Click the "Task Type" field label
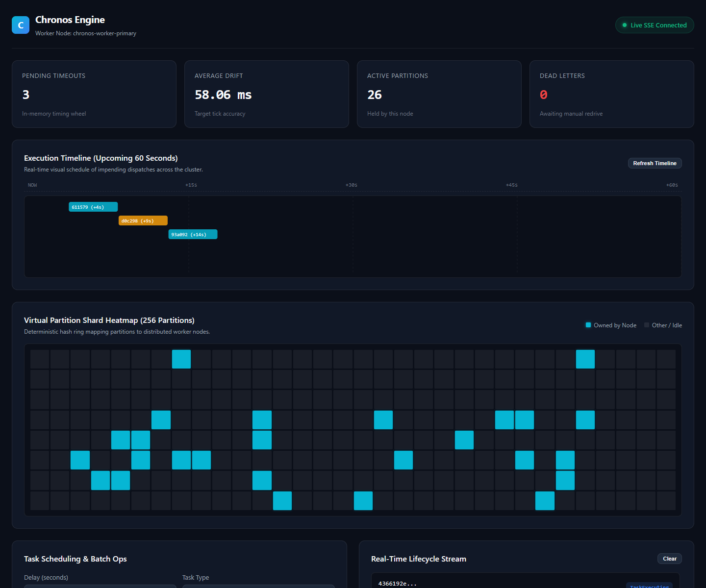This screenshot has width=706, height=588. click(x=196, y=577)
